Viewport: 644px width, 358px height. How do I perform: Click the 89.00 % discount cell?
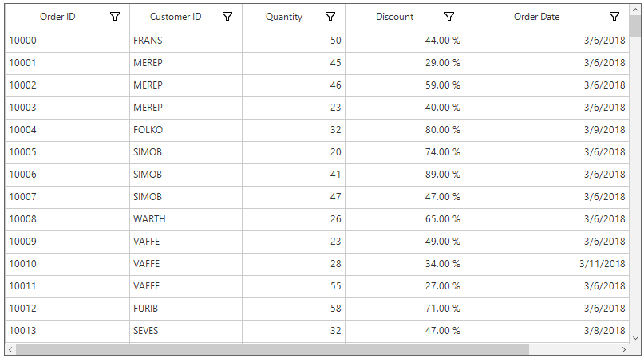tap(405, 175)
